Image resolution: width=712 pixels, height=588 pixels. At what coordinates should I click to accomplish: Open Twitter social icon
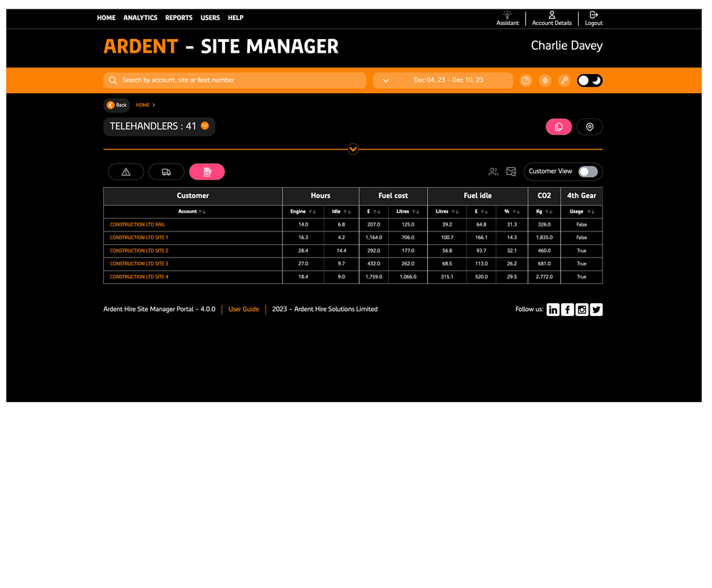pos(596,310)
